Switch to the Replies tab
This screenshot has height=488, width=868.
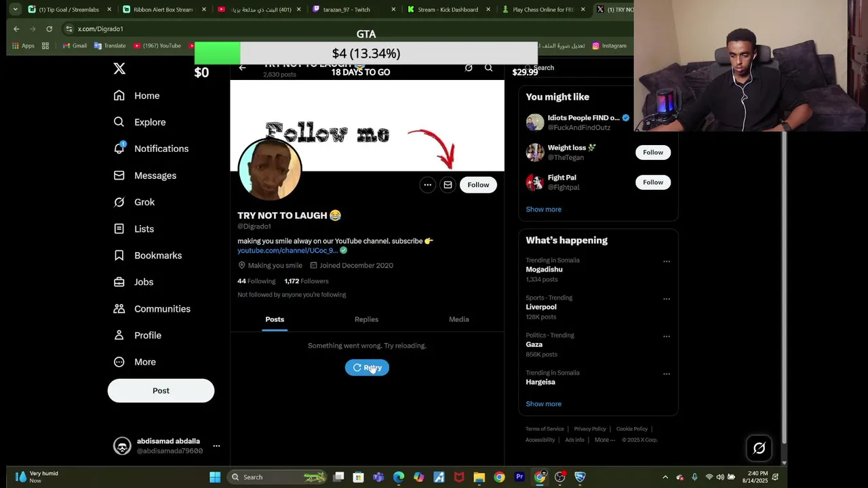tap(366, 319)
